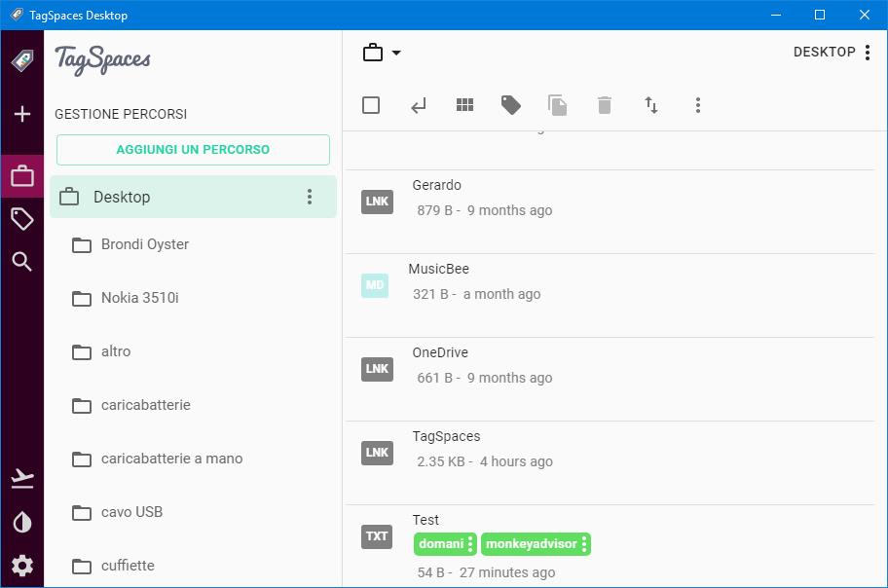Click the GESTIONE PERCORSI heading
The height and width of the screenshot is (588, 888).
(121, 115)
